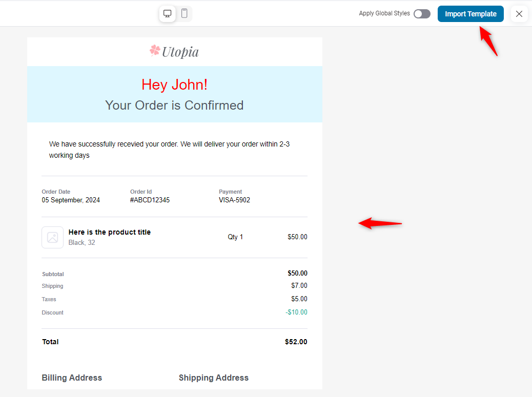Click the Shipping Address heading
The height and width of the screenshot is (397, 532).
213,378
